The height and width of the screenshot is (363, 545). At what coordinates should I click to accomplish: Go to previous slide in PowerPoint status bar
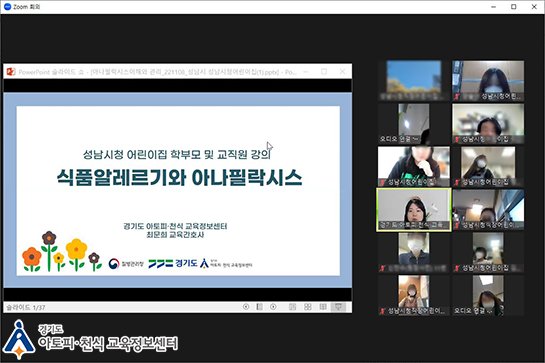pyautogui.click(x=246, y=307)
